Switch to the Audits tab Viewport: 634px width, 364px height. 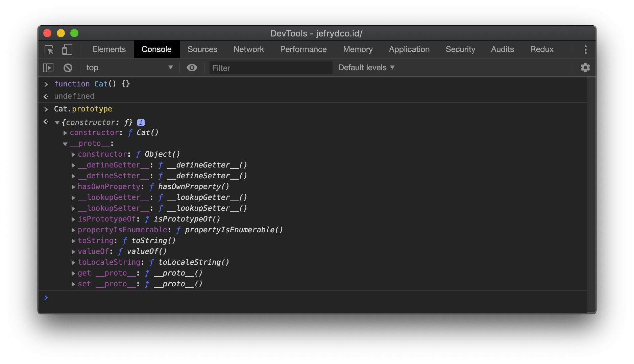[503, 49]
